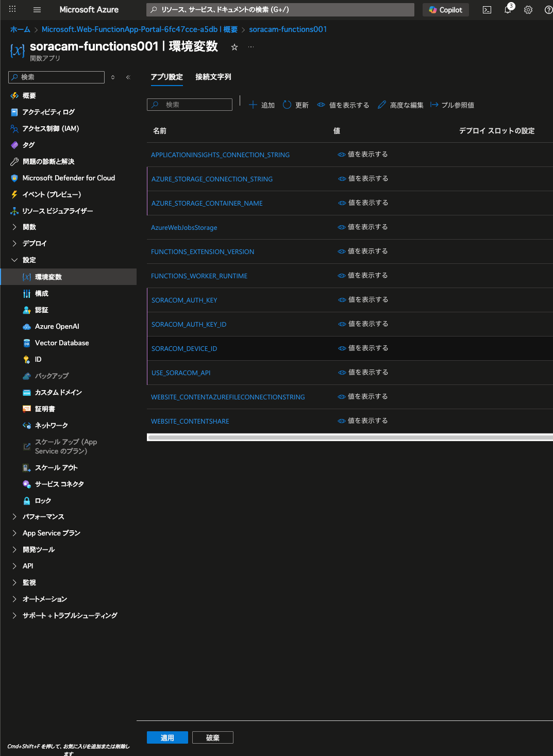
Task: Show value for APPLICATIONINSIGHTS_CONNECTION_STRING
Action: 363,155
